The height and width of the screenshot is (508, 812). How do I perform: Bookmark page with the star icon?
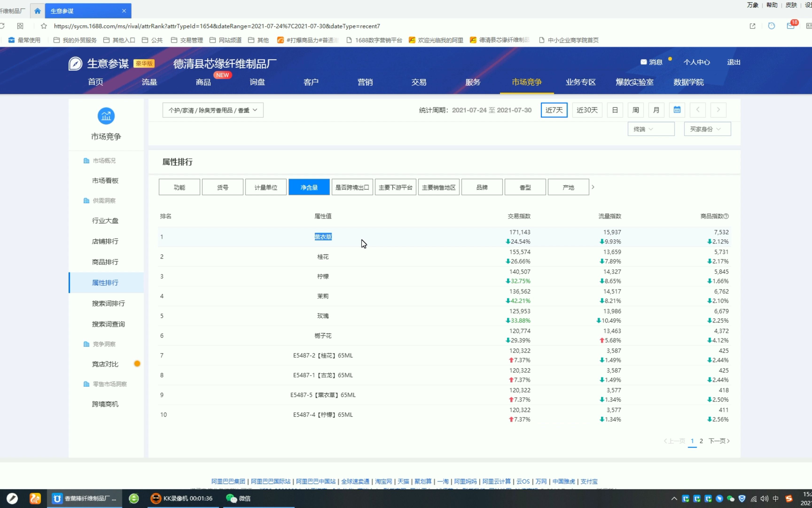[44, 26]
